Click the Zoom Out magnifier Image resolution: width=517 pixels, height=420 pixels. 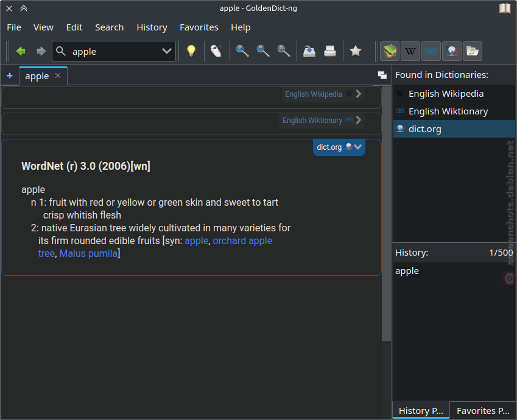coord(263,51)
